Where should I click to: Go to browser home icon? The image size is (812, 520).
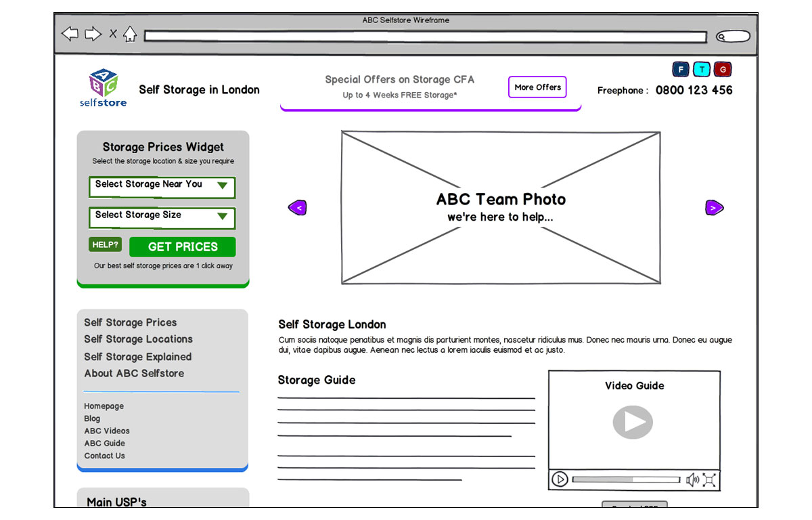point(130,34)
